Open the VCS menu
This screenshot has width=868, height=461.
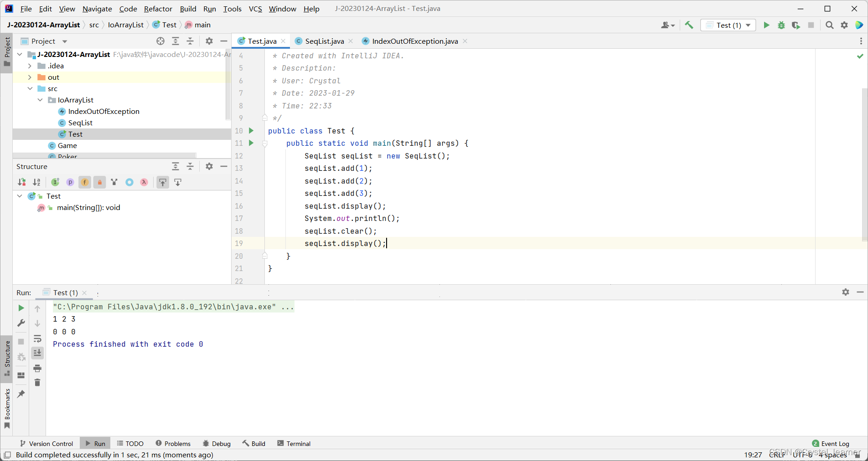click(255, 9)
